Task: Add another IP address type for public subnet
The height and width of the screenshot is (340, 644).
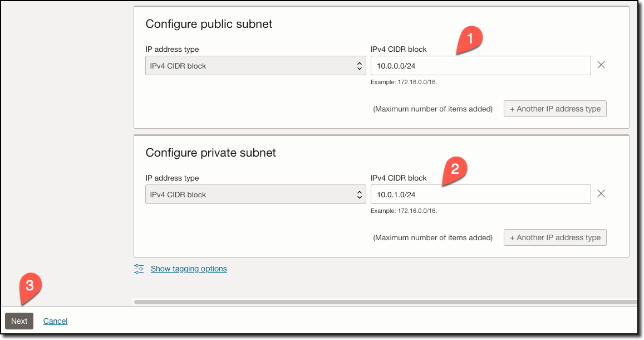Action: click(x=554, y=108)
